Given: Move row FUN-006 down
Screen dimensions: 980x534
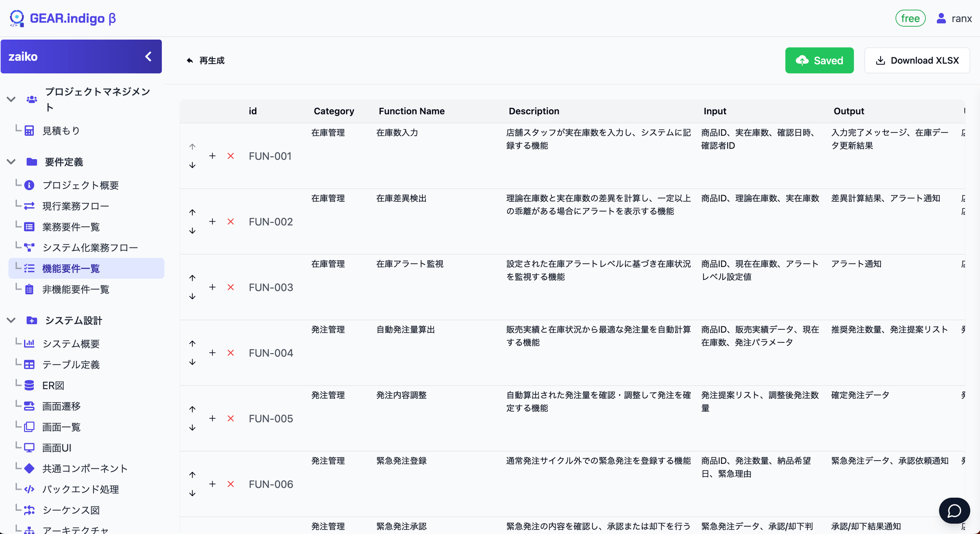Looking at the screenshot, I should click(192, 493).
